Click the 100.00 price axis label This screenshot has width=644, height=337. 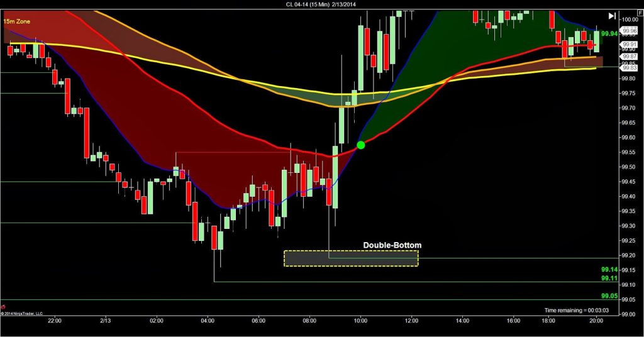point(630,19)
